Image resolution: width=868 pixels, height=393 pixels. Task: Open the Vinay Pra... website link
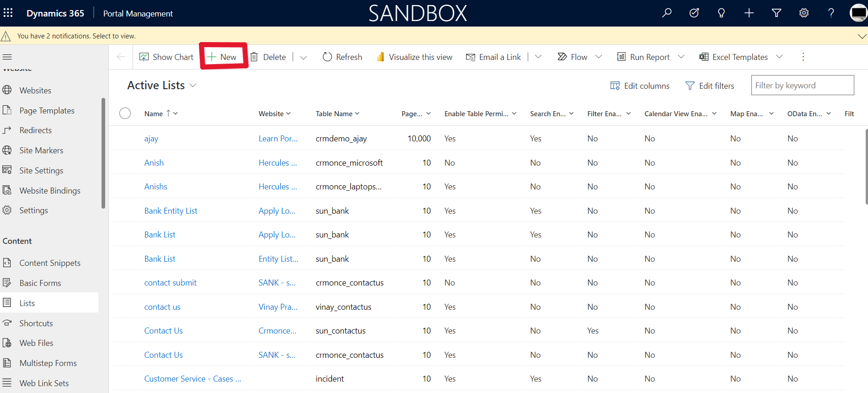click(278, 307)
